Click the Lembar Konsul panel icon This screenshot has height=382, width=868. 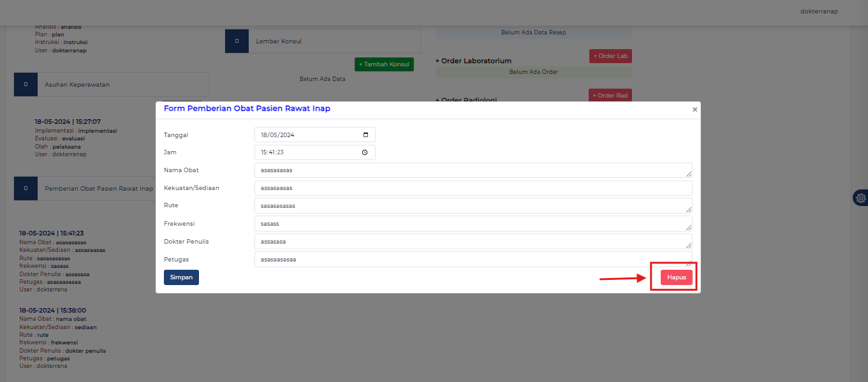237,41
